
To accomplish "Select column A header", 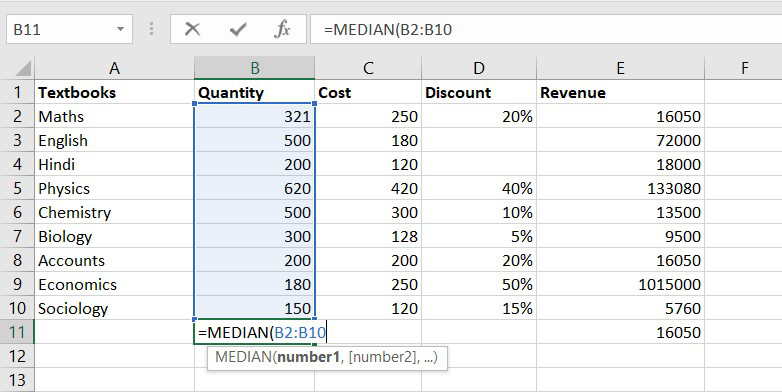I will [x=114, y=68].
